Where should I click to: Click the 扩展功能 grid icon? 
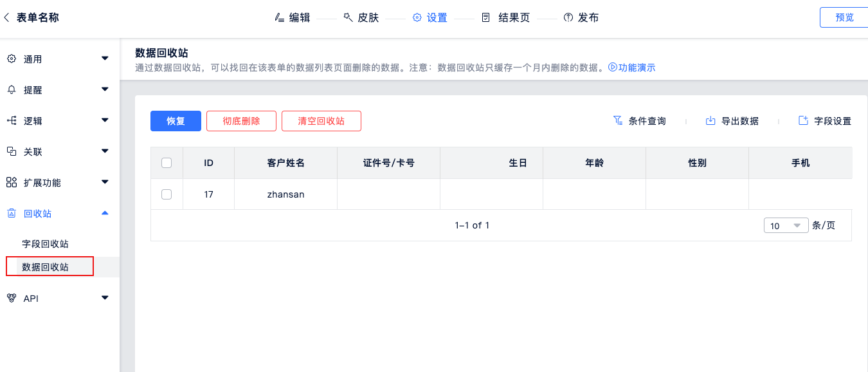[11, 182]
